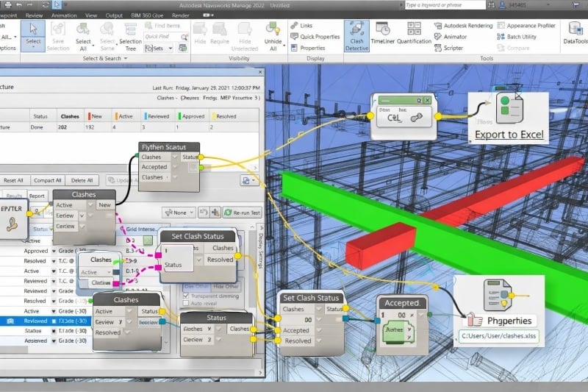The height and width of the screenshot is (392, 588).
Task: Toggle Hide Other option
Action: click(225, 287)
